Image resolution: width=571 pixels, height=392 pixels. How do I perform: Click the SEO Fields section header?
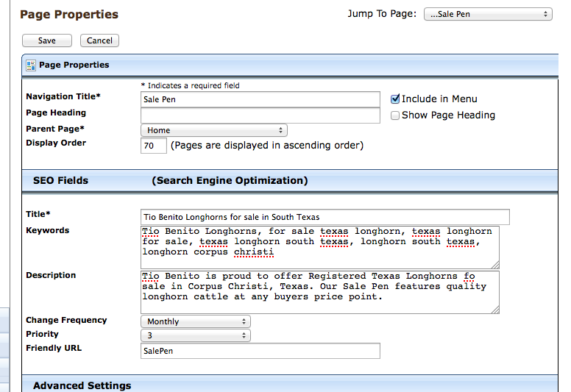290,180
